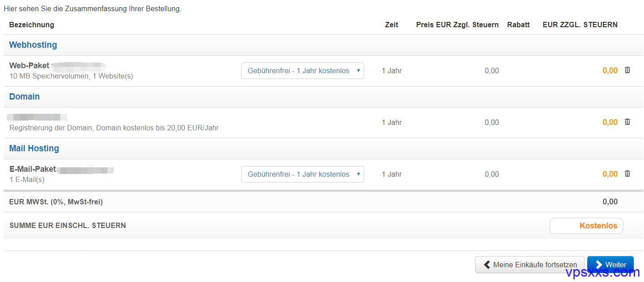
Task: Click left chevron on Meine Einkäufe fortsetzen
Action: (487, 265)
